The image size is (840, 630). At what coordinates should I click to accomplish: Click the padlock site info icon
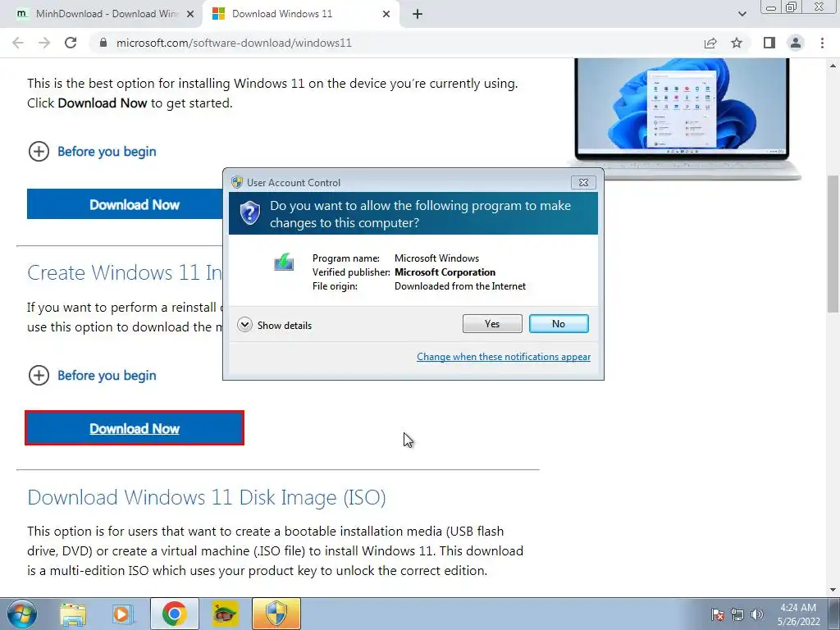(x=103, y=43)
